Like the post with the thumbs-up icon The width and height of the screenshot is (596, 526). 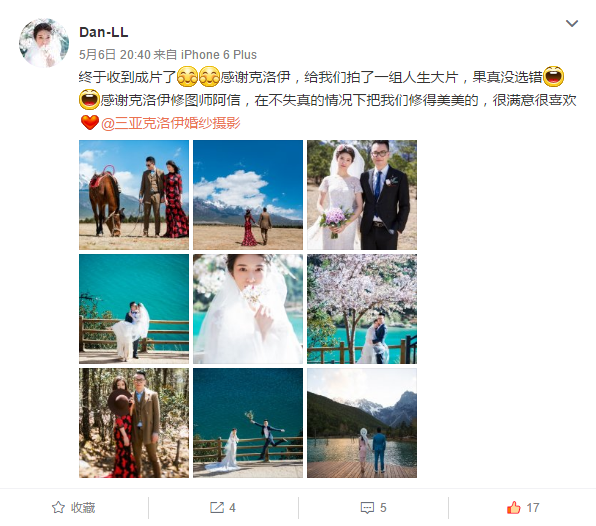tap(514, 507)
